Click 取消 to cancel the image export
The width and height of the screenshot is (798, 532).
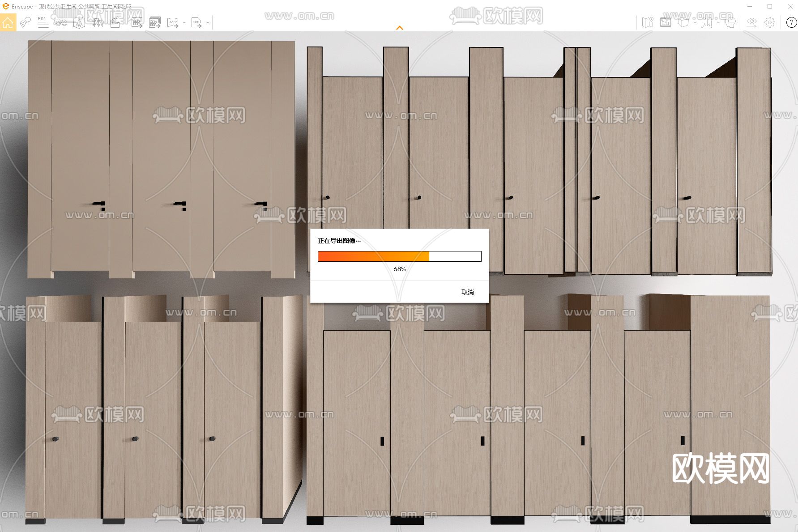pos(468,292)
